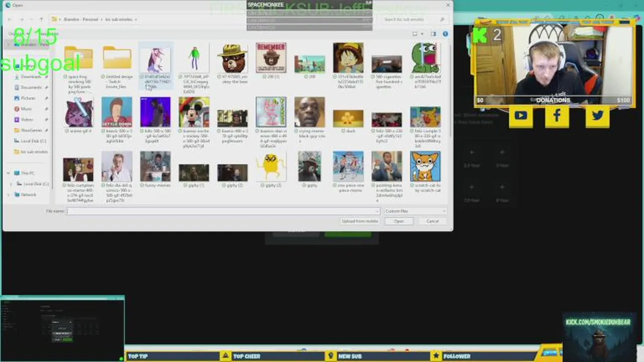644x362 pixels.
Task: Open the blue help icon
Action: [x=445, y=34]
